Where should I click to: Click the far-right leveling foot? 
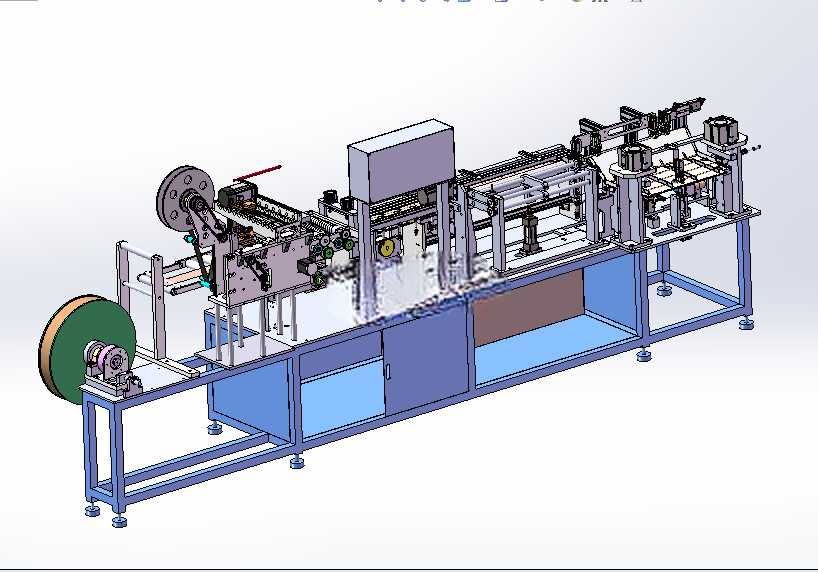tap(746, 324)
